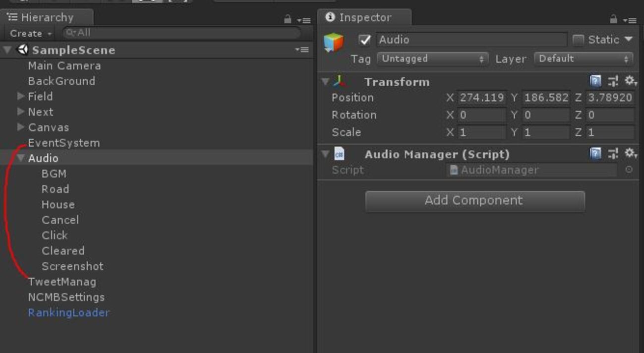Viewport: 644px width, 353px height.
Task: Select the Click child object
Action: 55,235
